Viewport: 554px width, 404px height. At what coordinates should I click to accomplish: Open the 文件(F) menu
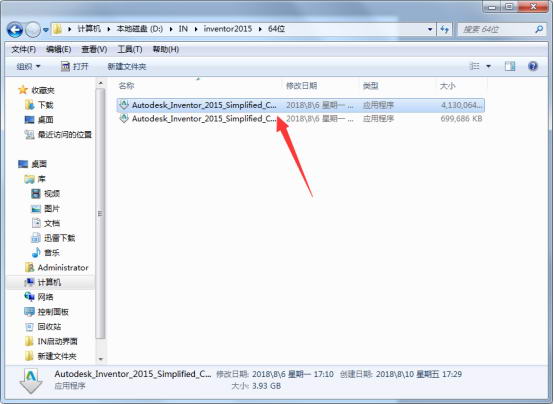tap(24, 49)
